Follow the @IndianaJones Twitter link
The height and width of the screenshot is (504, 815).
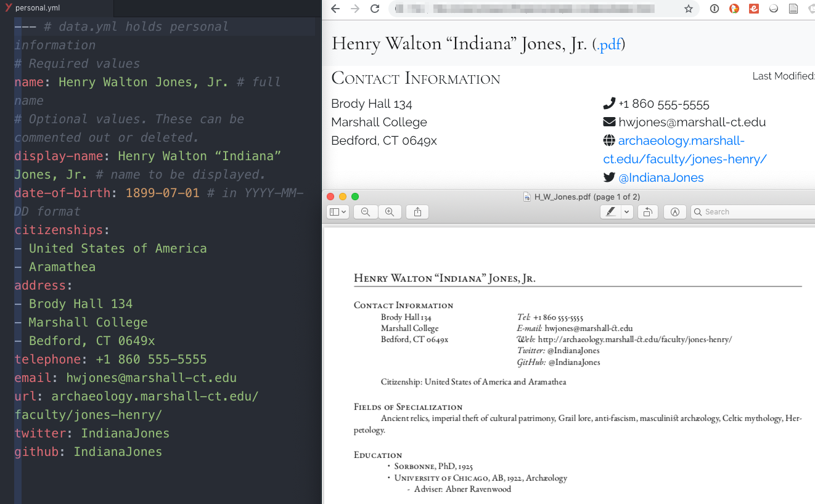click(661, 177)
